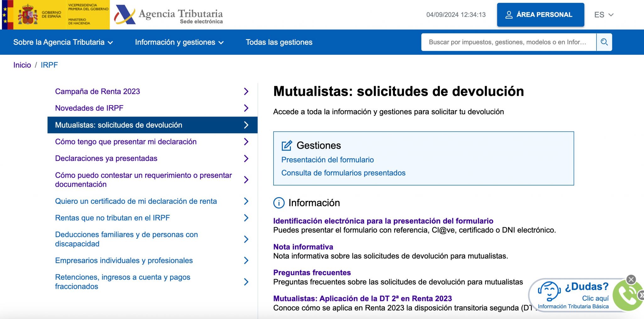Viewport: 644px width, 319px height.
Task: Open the ES language dropdown
Action: tap(604, 15)
